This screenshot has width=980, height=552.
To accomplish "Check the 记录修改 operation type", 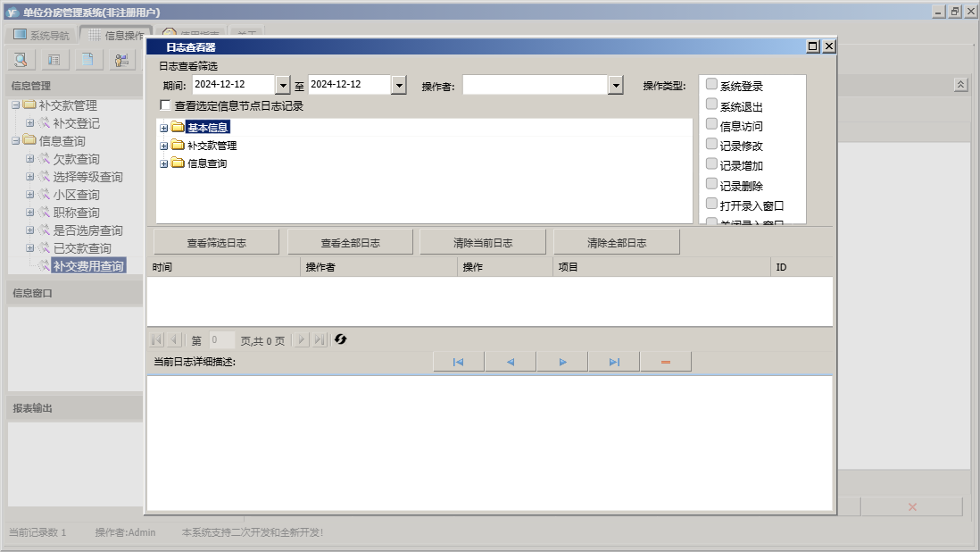I will click(711, 144).
